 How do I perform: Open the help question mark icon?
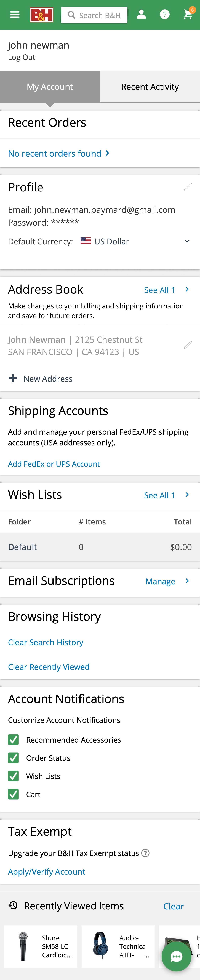164,15
